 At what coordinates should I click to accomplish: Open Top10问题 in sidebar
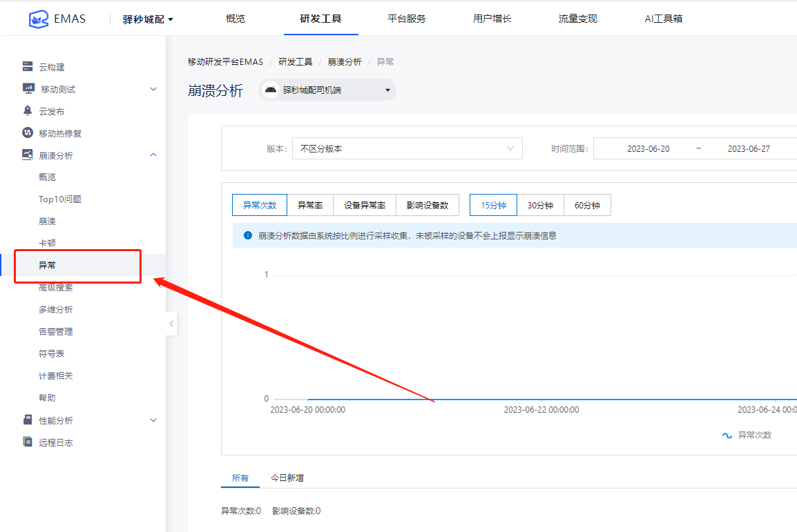pyautogui.click(x=60, y=199)
